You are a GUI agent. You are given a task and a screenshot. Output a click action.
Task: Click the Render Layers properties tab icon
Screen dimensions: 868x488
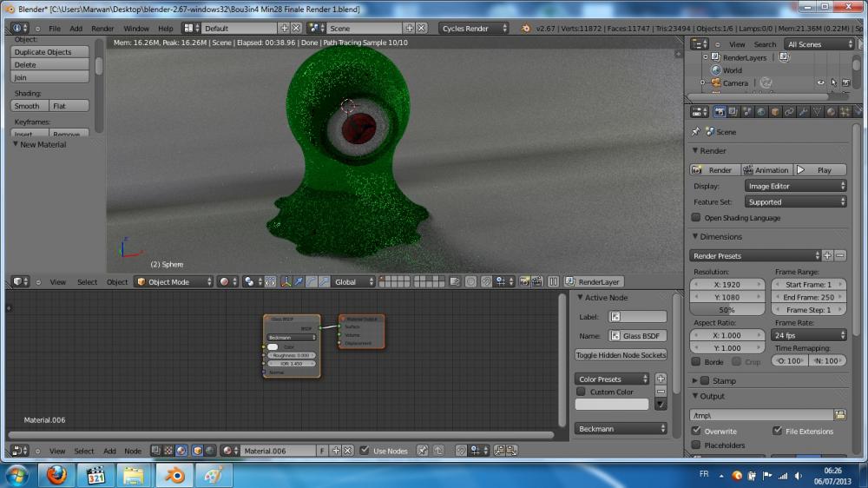[x=733, y=112]
